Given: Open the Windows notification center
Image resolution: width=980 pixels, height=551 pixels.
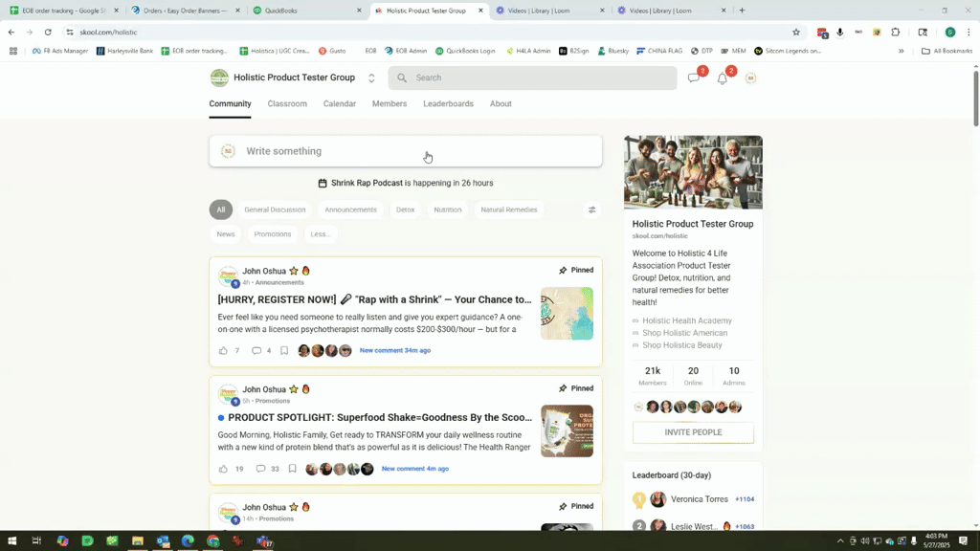Looking at the screenshot, I should pos(963,541).
